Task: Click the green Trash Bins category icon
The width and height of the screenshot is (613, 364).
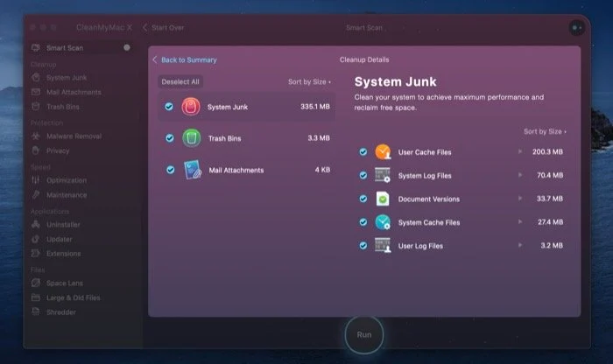Action: point(192,138)
